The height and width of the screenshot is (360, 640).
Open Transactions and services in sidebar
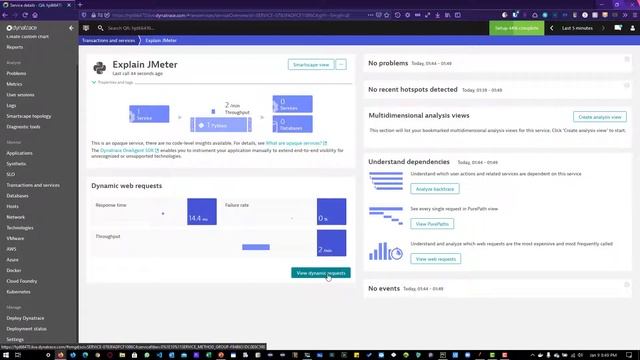[x=33, y=185]
